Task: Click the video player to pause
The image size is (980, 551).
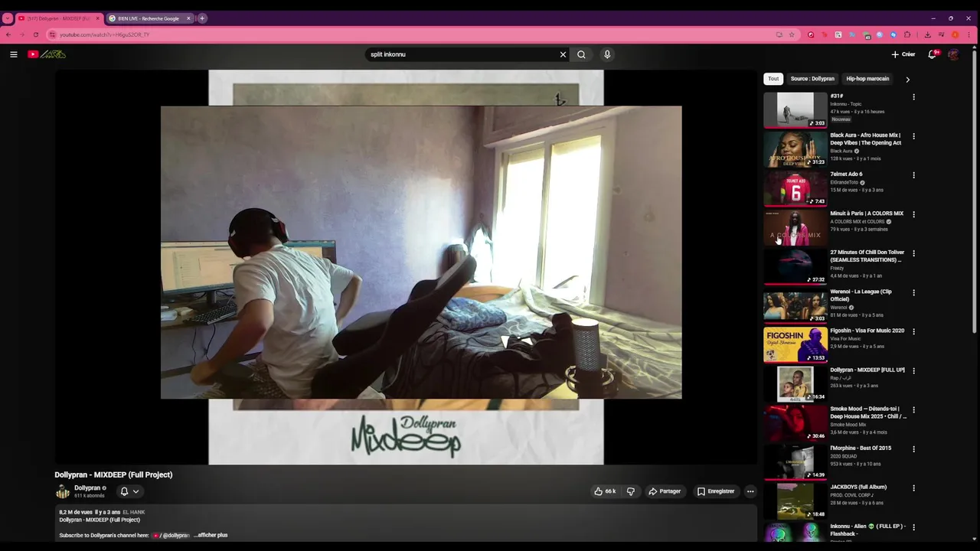Action: click(406, 267)
